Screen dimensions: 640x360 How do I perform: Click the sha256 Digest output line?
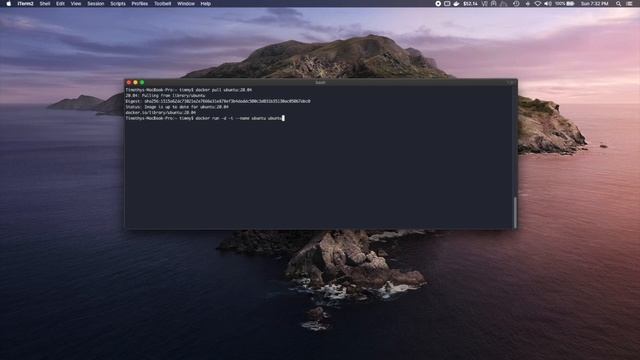pyautogui.click(x=218, y=101)
